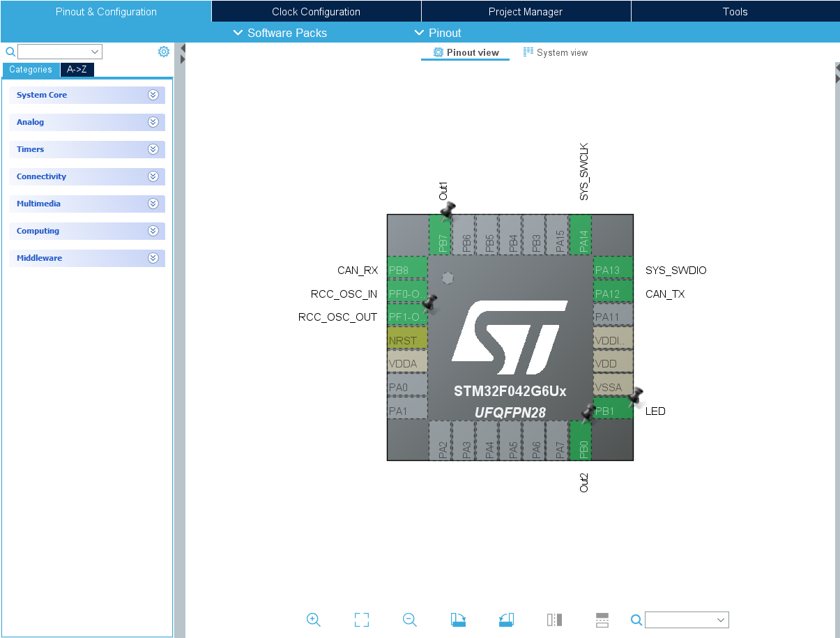This screenshot has height=638, width=840.
Task: Open the Project Manager tab
Action: [x=525, y=11]
